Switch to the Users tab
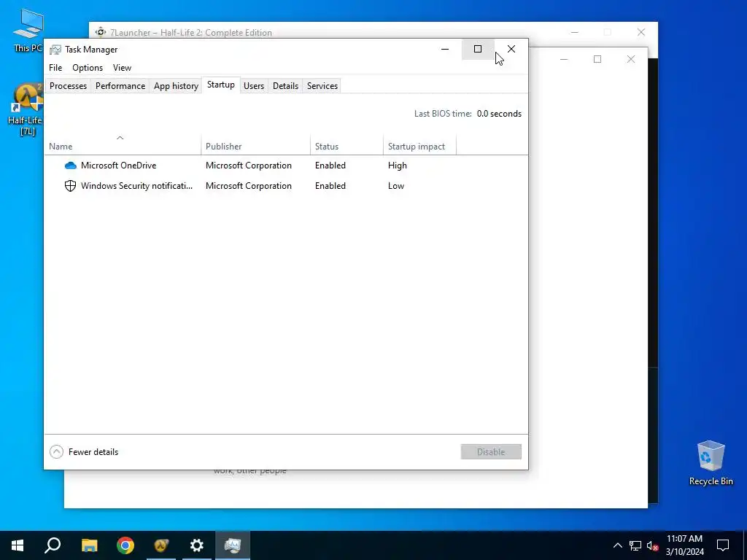The image size is (747, 560). point(253,86)
